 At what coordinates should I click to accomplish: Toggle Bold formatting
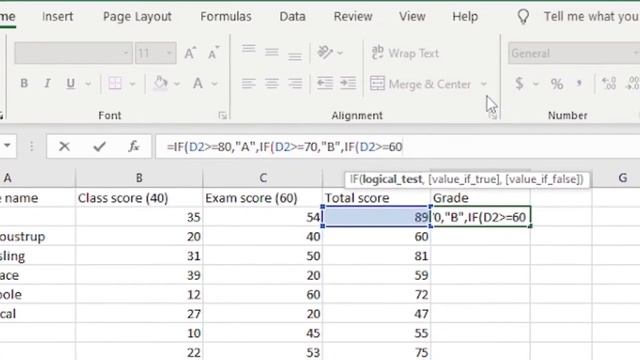tap(24, 83)
